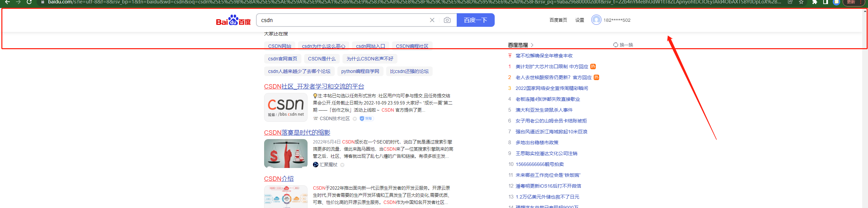Select the csdn官网首页 suggestion chip
Viewport: 868px width, 208px height.
[282, 59]
